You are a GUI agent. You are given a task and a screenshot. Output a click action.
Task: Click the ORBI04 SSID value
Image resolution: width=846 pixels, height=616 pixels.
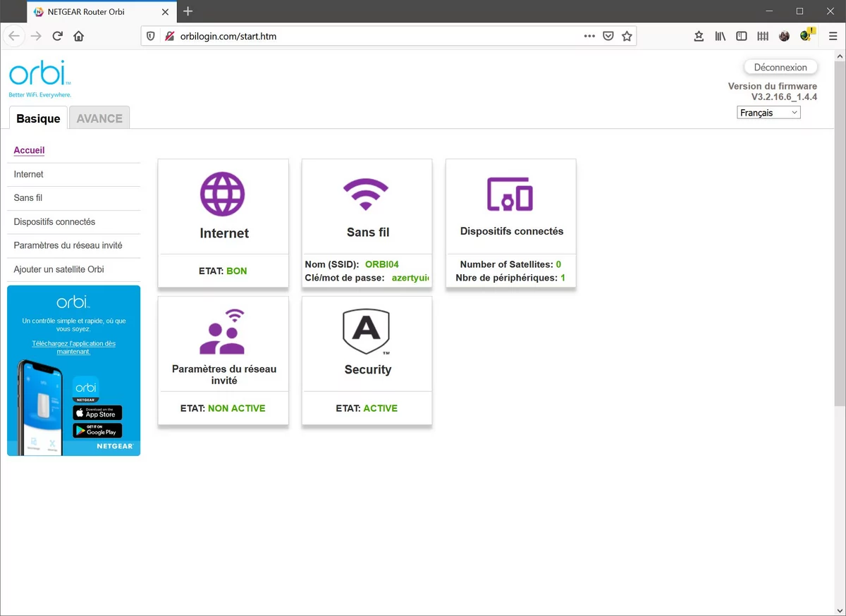[382, 264]
